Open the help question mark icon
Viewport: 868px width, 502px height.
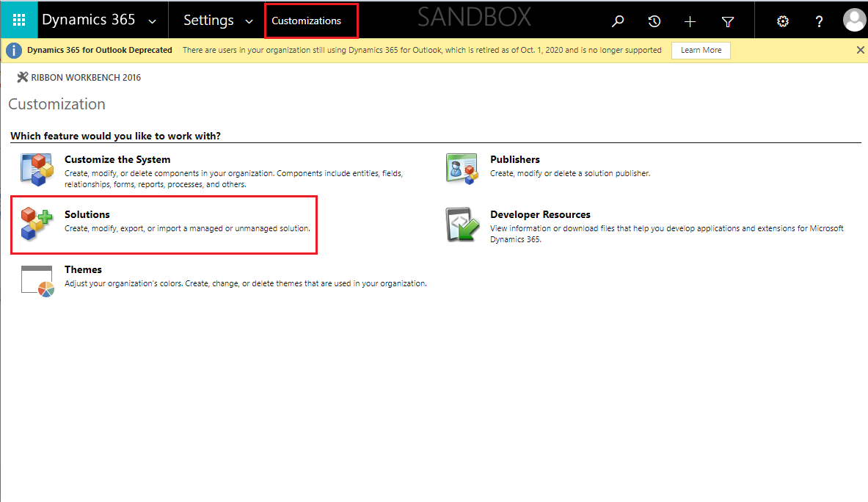point(819,21)
